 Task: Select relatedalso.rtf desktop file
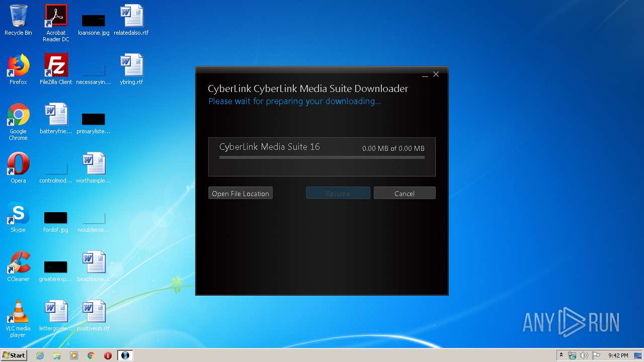point(131,20)
